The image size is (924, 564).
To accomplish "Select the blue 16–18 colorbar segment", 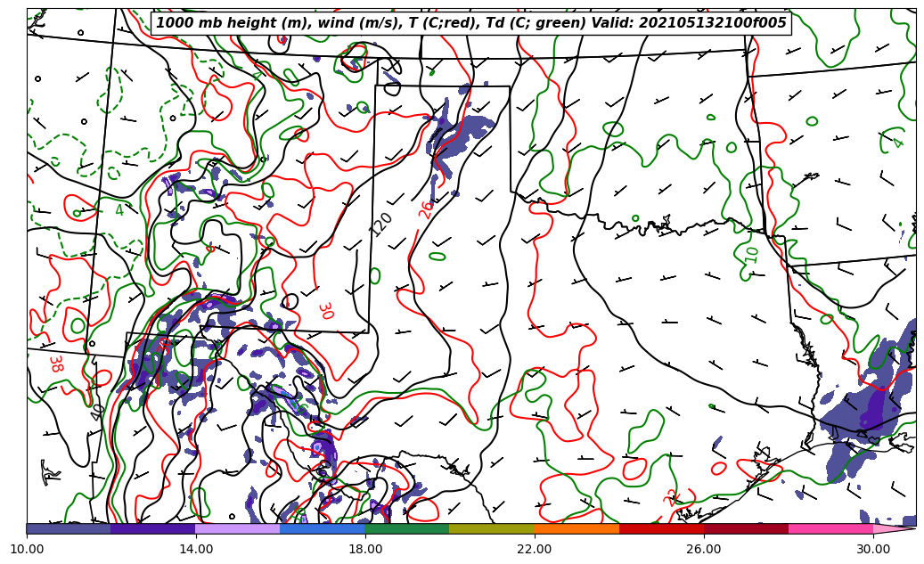I will (x=323, y=528).
